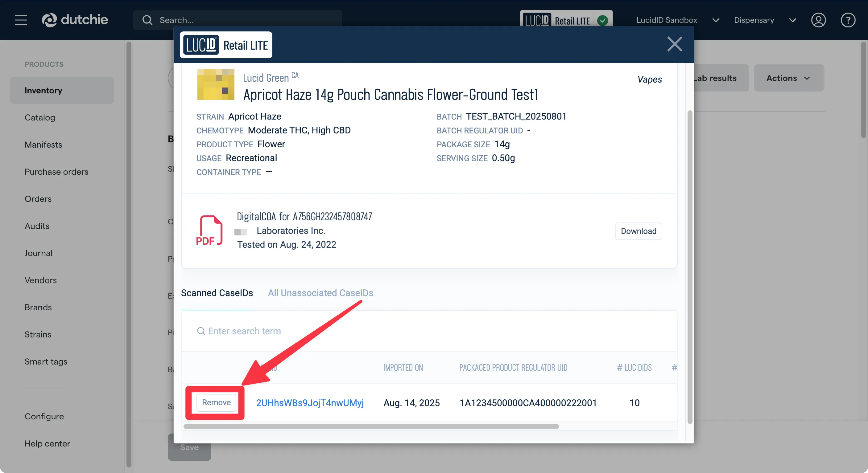Click the dutchie logo
Viewport: 868px width, 473px height.
tap(75, 20)
